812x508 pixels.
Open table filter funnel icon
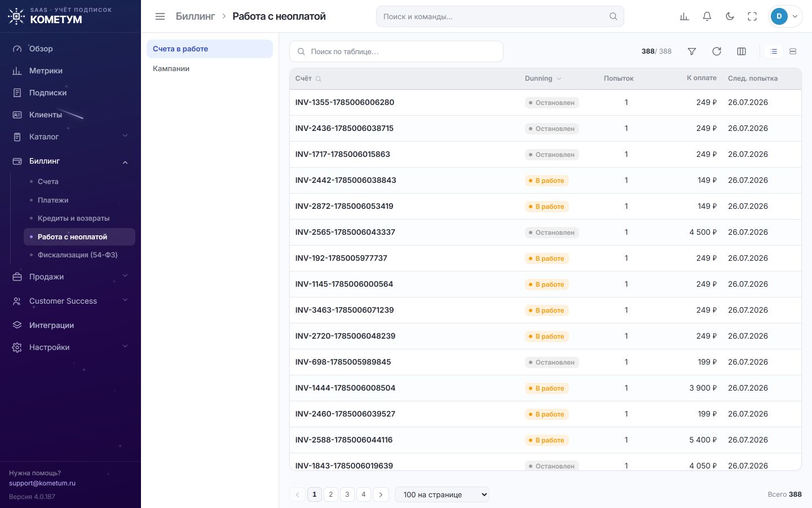coord(692,51)
